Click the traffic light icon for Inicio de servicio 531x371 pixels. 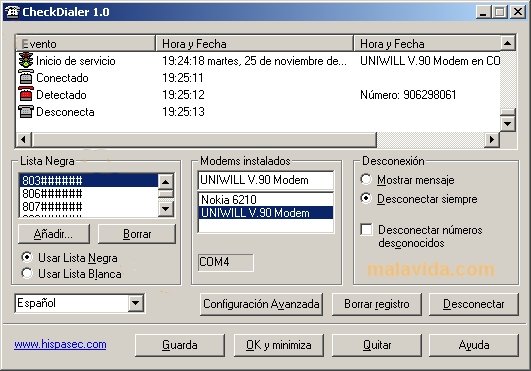[26, 61]
